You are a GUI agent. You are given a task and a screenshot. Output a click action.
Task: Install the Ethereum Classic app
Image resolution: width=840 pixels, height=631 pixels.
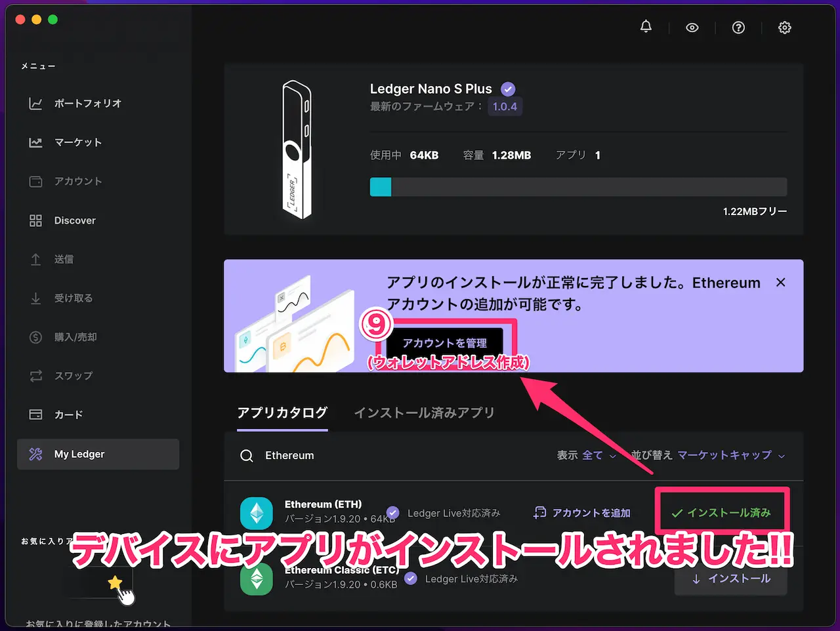(x=731, y=579)
